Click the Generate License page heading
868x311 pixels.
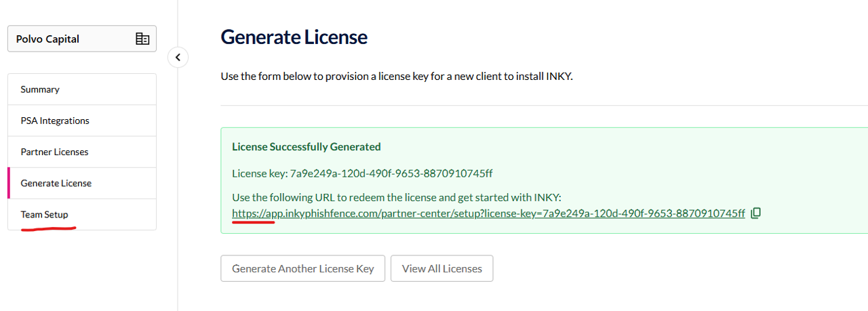[x=294, y=37]
